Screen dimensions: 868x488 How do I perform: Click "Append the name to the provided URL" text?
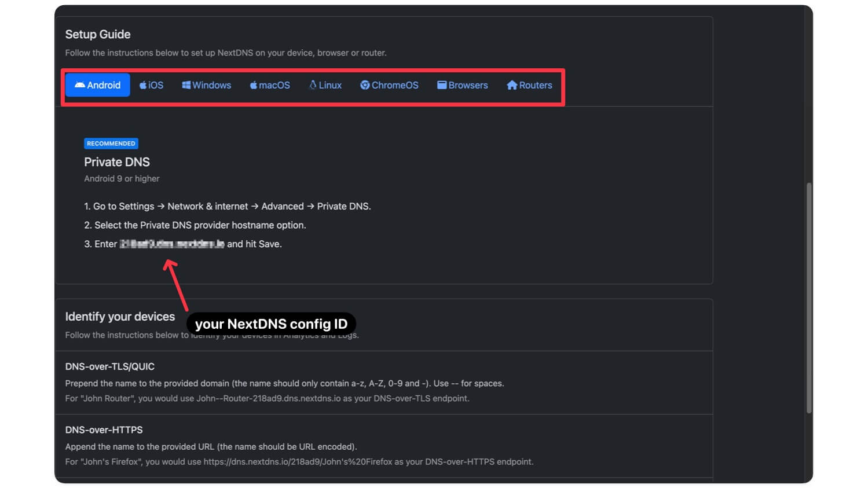coord(211,447)
